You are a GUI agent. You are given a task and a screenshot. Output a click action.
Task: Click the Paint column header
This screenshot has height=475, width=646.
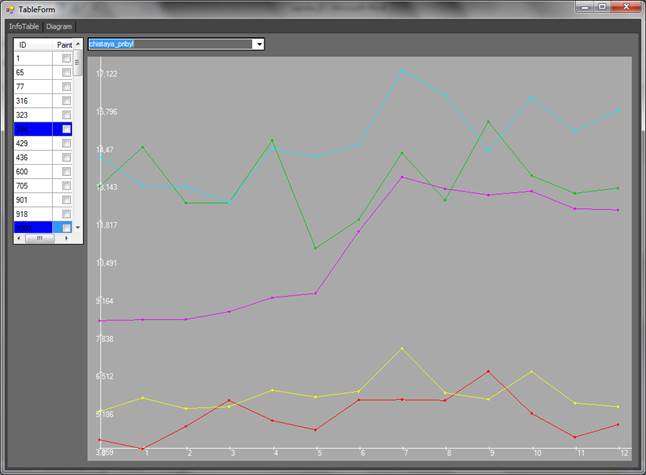[63, 45]
